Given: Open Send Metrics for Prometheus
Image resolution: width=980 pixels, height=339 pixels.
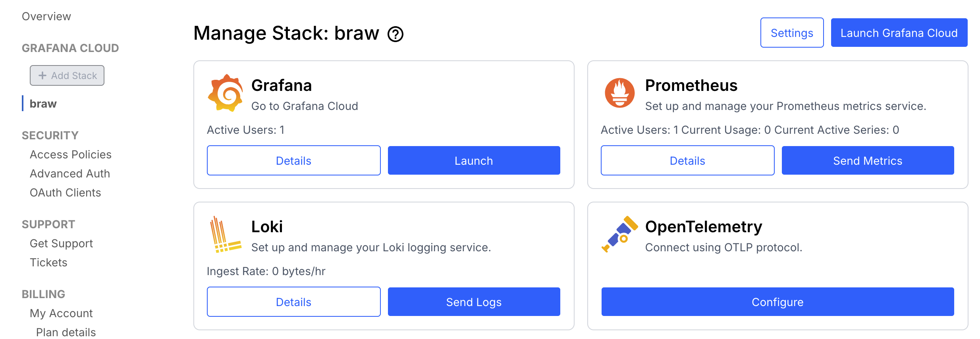Looking at the screenshot, I should point(868,160).
